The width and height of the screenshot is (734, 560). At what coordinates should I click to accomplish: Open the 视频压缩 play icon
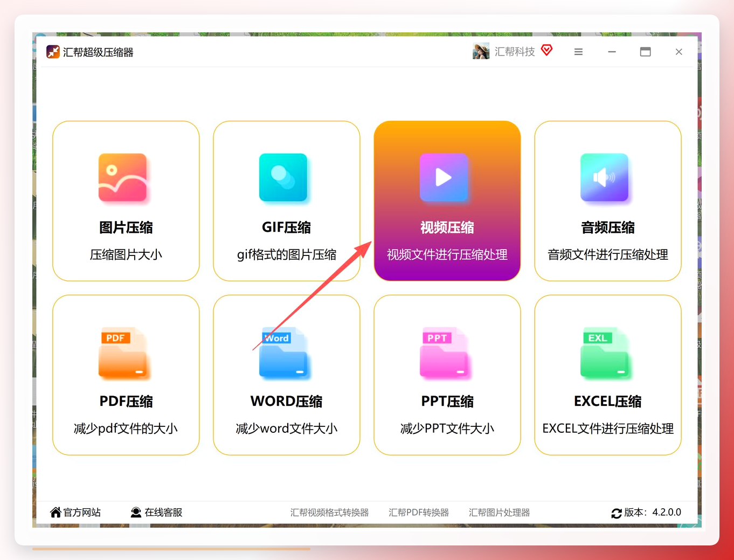click(444, 177)
